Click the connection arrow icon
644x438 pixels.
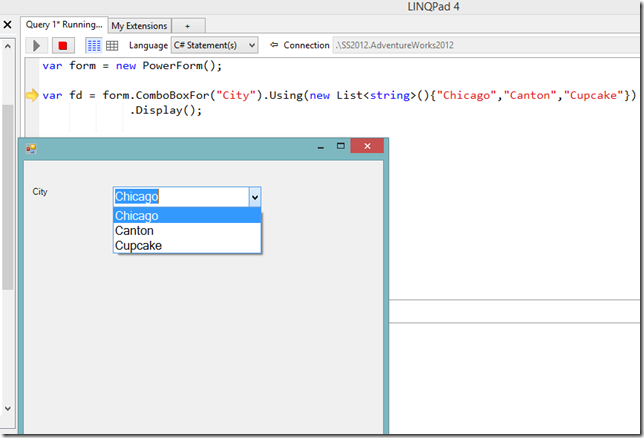click(274, 45)
